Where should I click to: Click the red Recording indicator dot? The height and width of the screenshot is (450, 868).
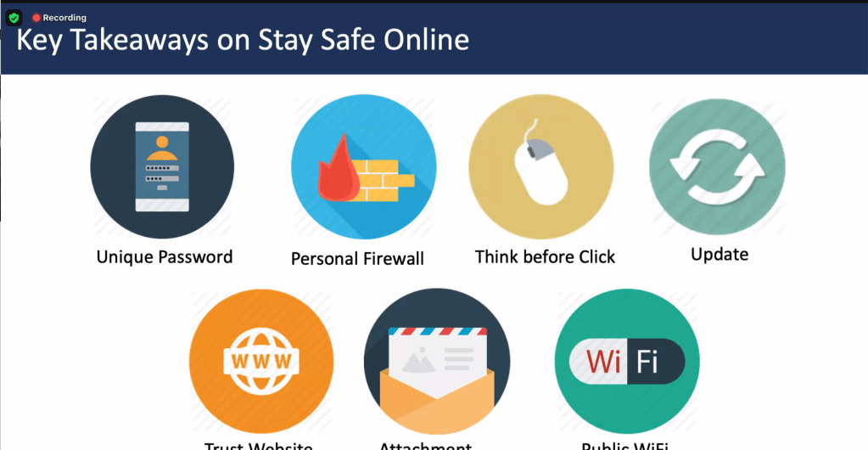coord(36,18)
